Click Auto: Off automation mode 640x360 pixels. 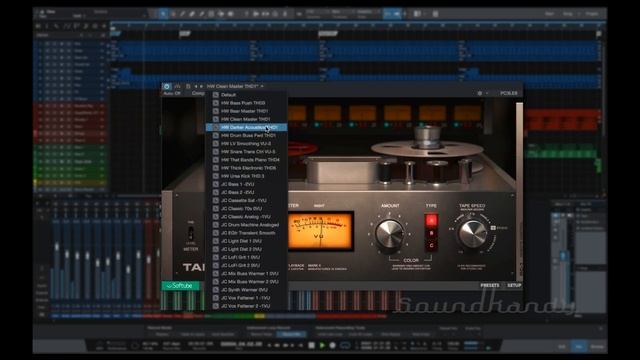click(172, 93)
